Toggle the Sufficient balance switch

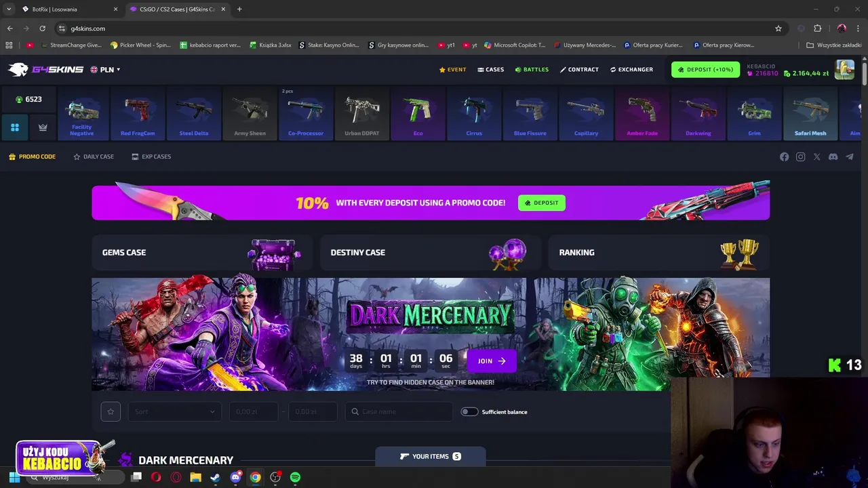pyautogui.click(x=469, y=411)
